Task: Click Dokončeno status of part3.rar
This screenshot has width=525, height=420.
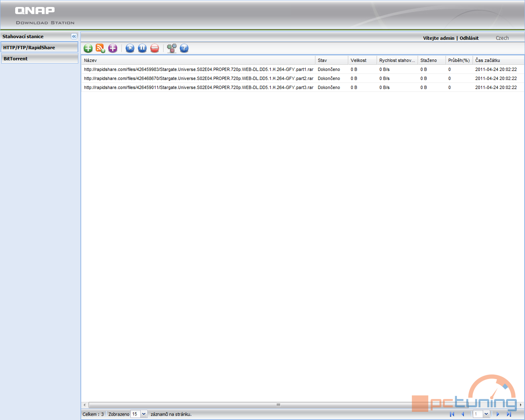Action: (x=329, y=87)
